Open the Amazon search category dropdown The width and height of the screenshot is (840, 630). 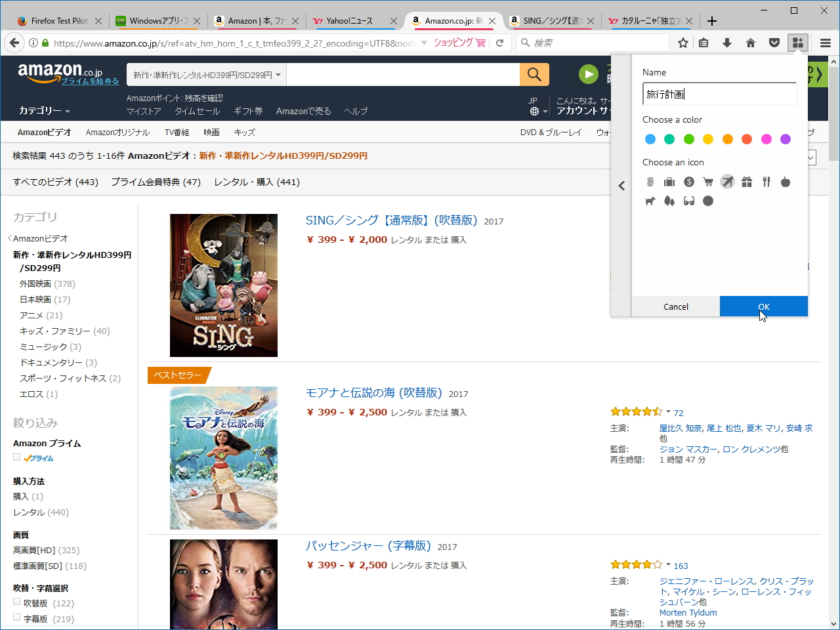click(x=207, y=75)
